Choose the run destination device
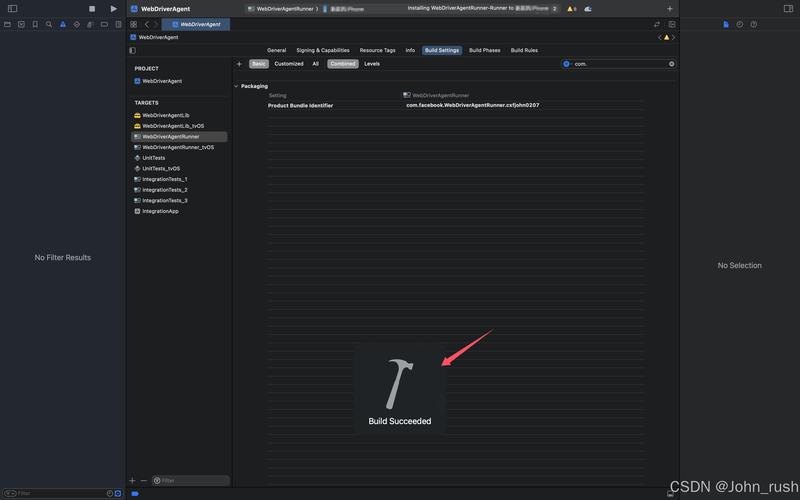 [x=344, y=9]
